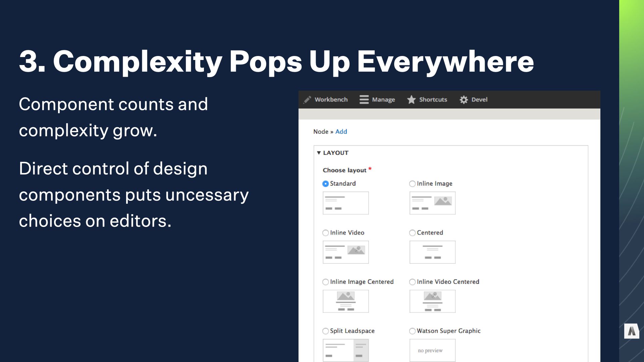This screenshot has width=644, height=362.
Task: Click the Add node link
Action: (x=340, y=131)
